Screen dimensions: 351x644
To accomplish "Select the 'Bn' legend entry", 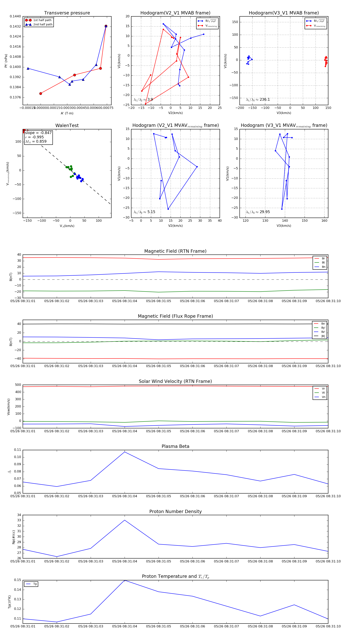I will [x=320, y=267].
